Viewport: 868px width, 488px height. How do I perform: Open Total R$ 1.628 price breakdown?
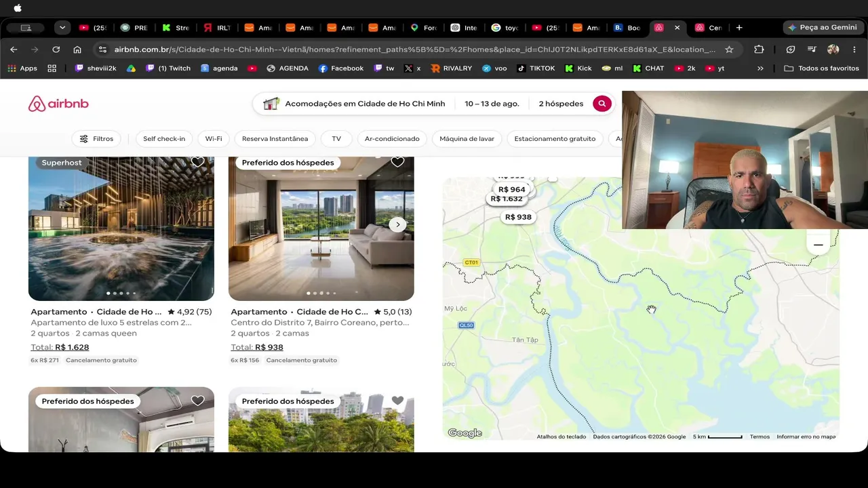tap(60, 347)
